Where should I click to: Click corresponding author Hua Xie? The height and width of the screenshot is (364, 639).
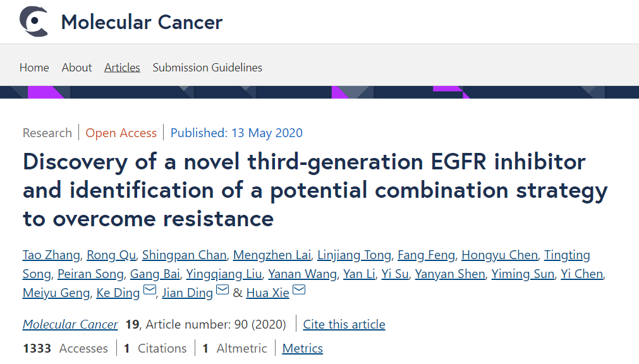click(x=267, y=293)
